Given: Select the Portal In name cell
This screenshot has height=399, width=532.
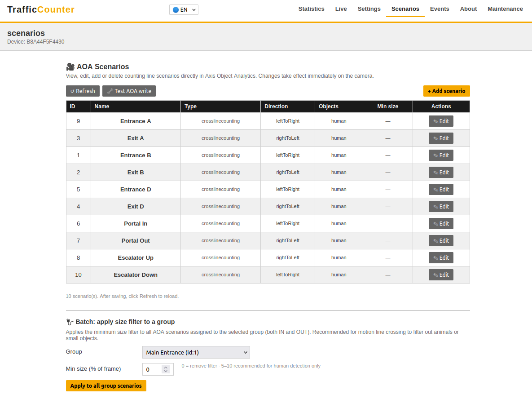Looking at the screenshot, I should pos(136,223).
